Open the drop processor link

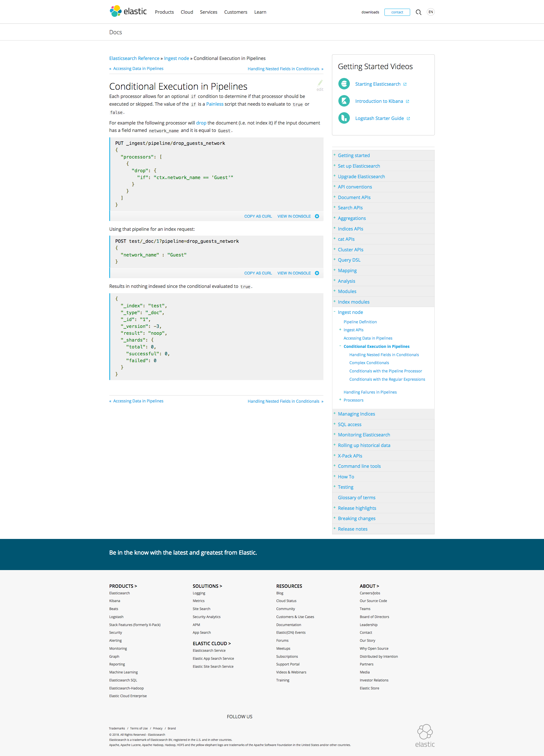coord(201,123)
